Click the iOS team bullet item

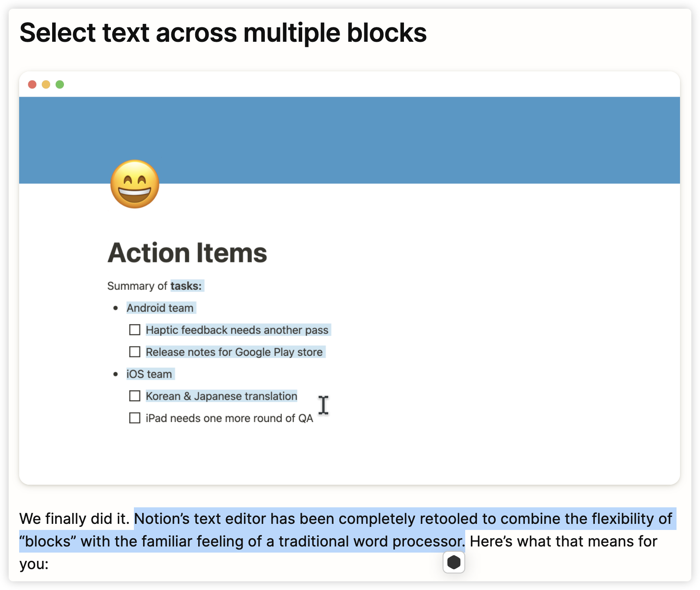point(149,374)
